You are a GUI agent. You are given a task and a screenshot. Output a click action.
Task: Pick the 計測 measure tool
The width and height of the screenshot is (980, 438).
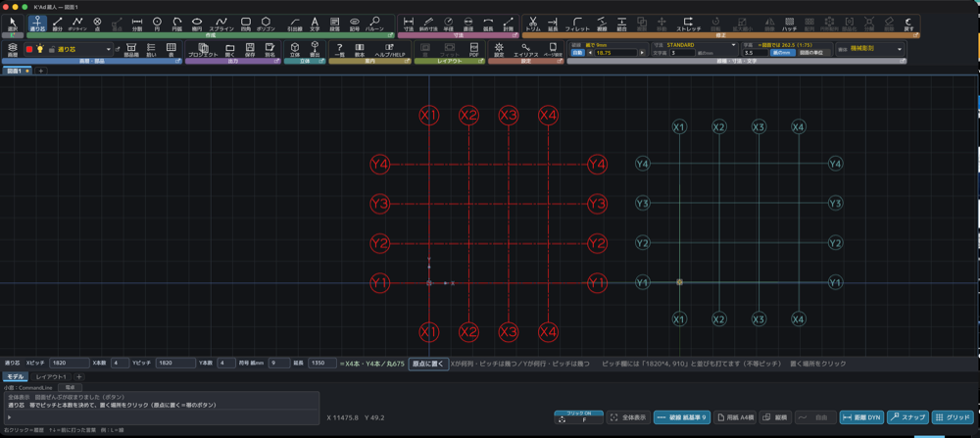pos(508,24)
